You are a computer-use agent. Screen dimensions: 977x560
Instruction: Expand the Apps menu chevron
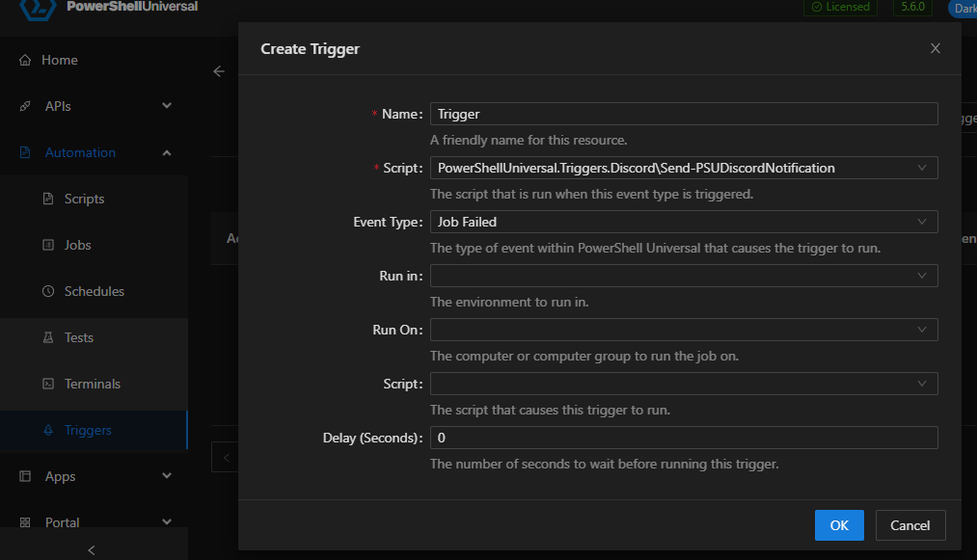click(x=166, y=476)
